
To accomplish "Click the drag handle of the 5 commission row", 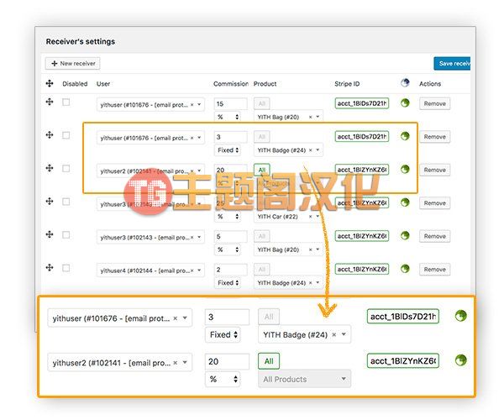I will 50,234.
